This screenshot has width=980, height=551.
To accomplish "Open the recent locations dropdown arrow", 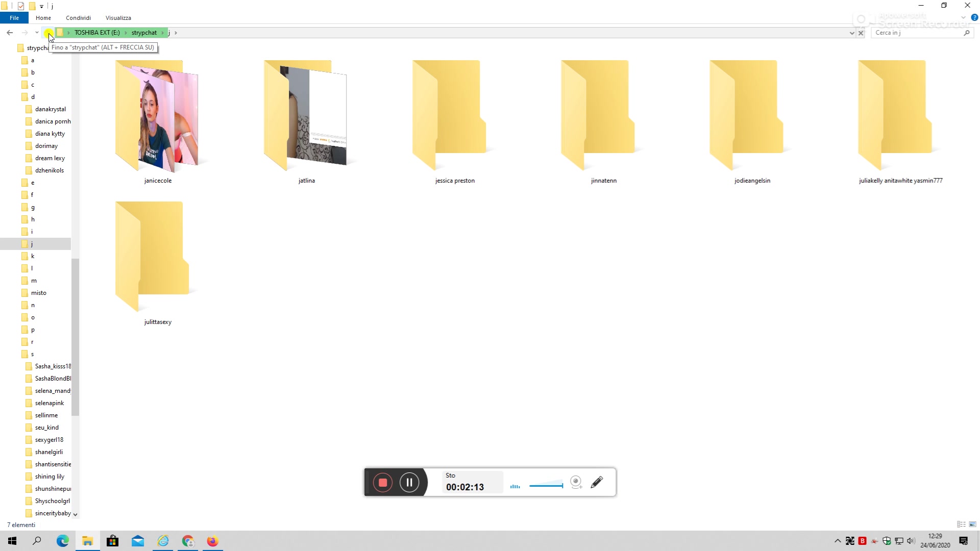I will (37, 33).
